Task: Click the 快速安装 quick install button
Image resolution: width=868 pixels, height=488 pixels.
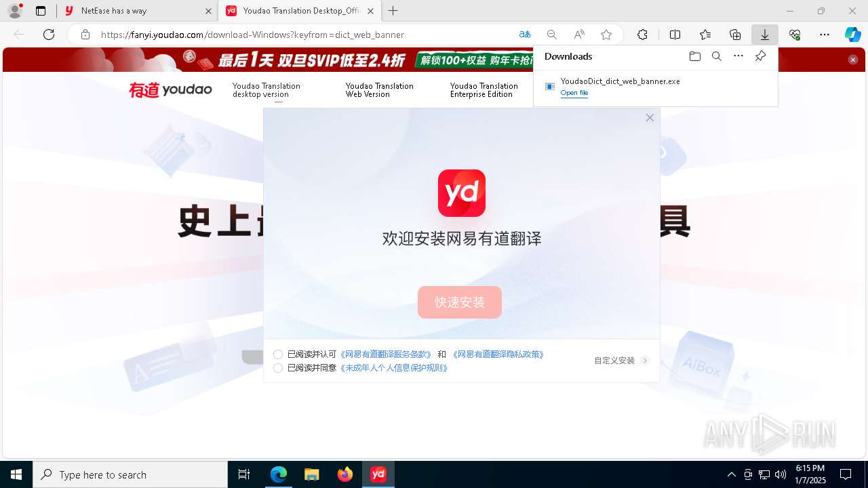Action: tap(460, 302)
